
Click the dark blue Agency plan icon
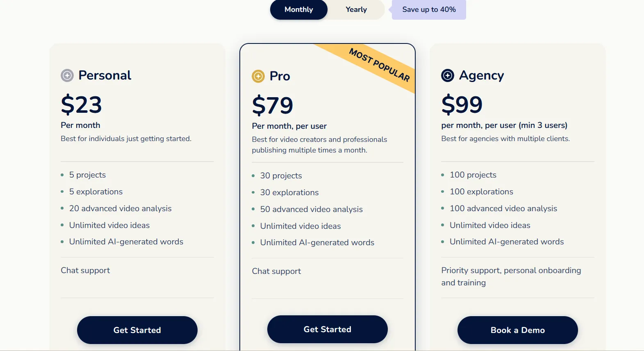click(448, 75)
